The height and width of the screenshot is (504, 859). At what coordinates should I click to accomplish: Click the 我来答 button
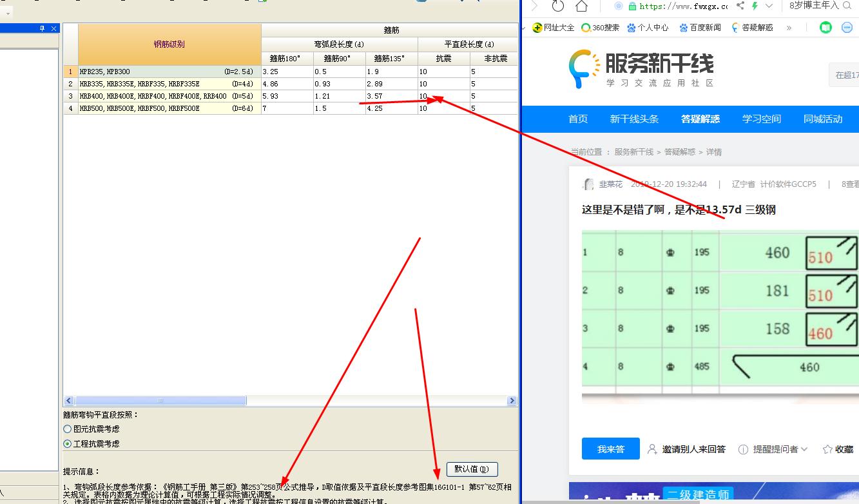610,449
